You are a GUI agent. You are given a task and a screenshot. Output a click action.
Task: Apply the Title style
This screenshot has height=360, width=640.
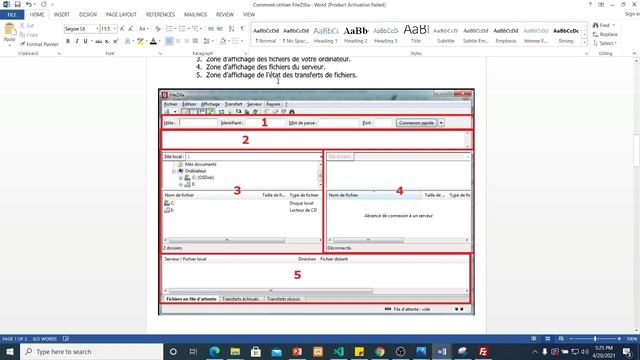point(416,35)
